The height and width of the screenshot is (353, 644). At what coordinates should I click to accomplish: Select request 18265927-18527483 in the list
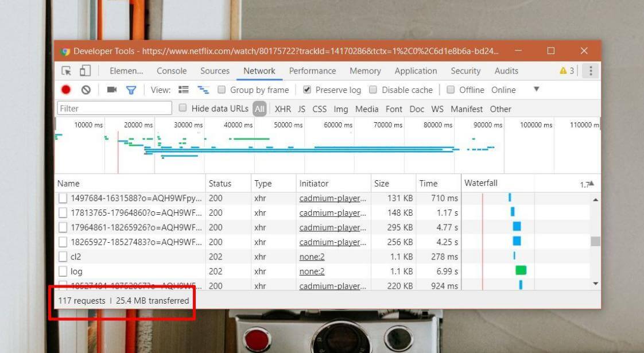pyautogui.click(x=137, y=242)
